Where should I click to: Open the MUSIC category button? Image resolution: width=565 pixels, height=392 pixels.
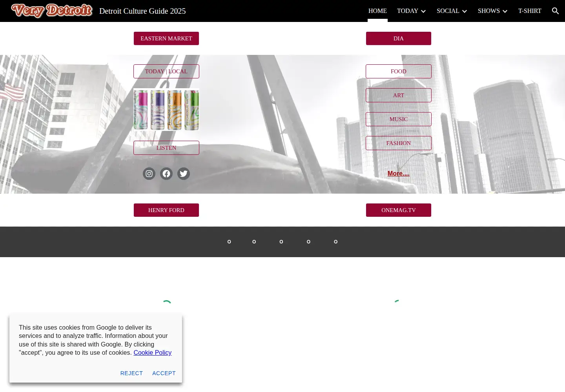pyautogui.click(x=399, y=119)
